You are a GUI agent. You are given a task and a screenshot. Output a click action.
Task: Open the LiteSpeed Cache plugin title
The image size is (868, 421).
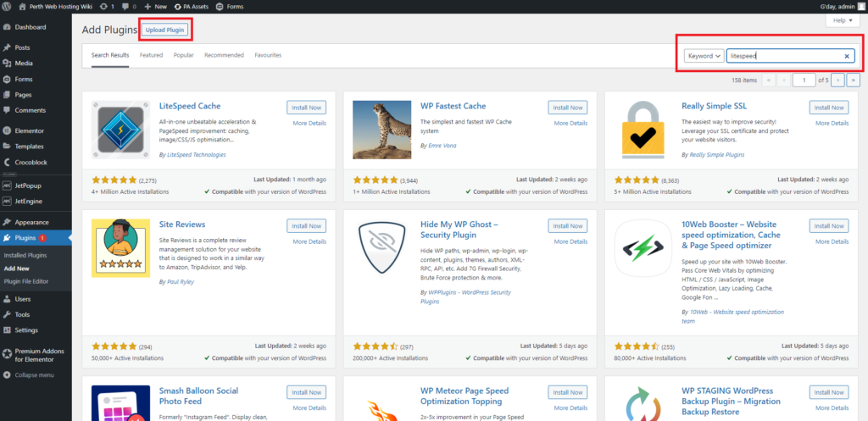190,106
